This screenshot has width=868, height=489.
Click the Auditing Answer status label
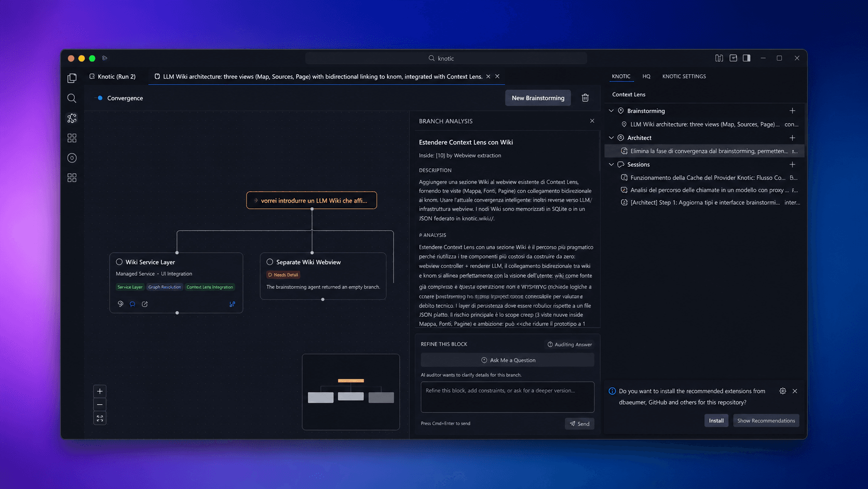coord(569,344)
